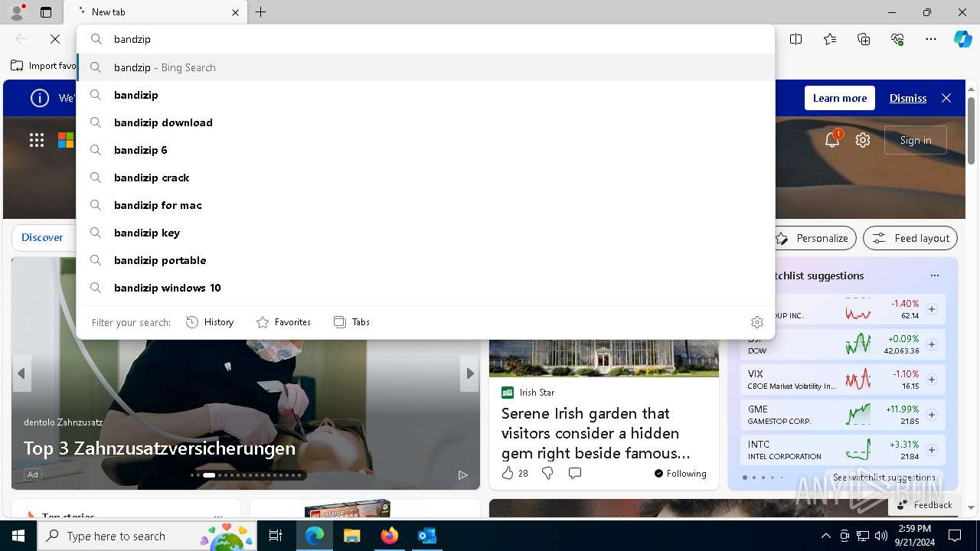
Task: Open page settings gear icon
Action: (863, 140)
